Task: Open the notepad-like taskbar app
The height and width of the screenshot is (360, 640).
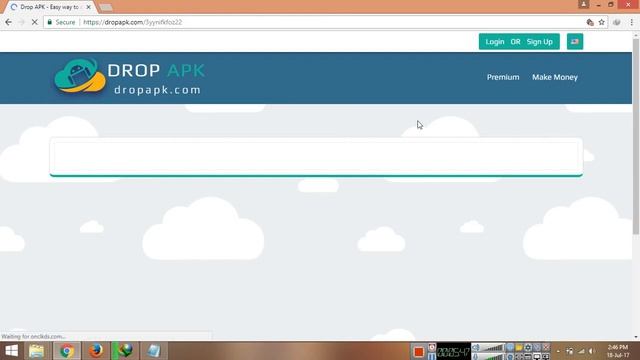Action: (x=154, y=351)
